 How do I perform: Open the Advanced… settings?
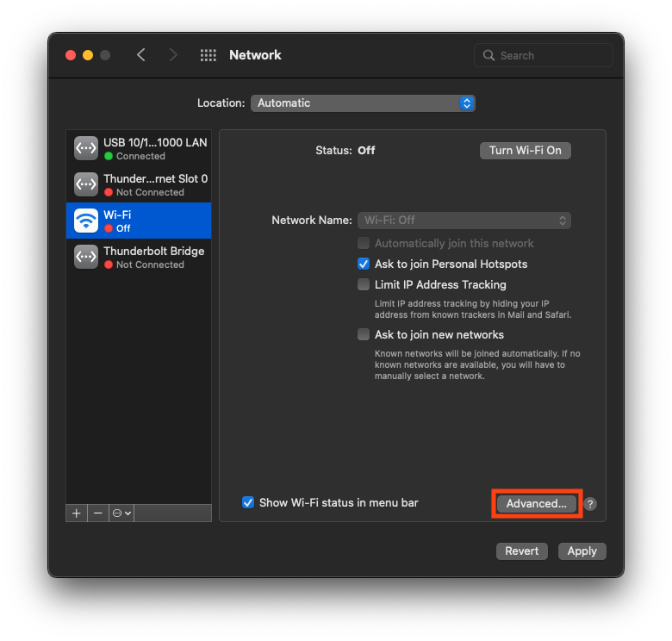coord(537,504)
